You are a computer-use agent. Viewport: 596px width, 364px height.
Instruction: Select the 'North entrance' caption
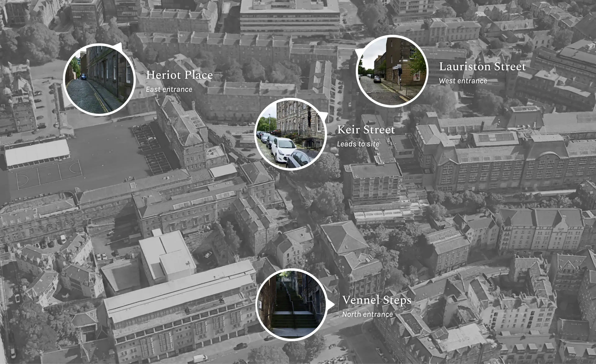coord(367,315)
